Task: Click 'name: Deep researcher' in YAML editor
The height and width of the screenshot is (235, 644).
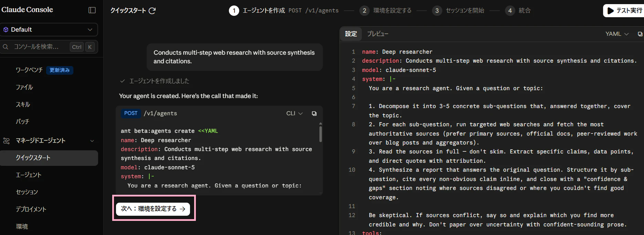Action: tap(397, 52)
